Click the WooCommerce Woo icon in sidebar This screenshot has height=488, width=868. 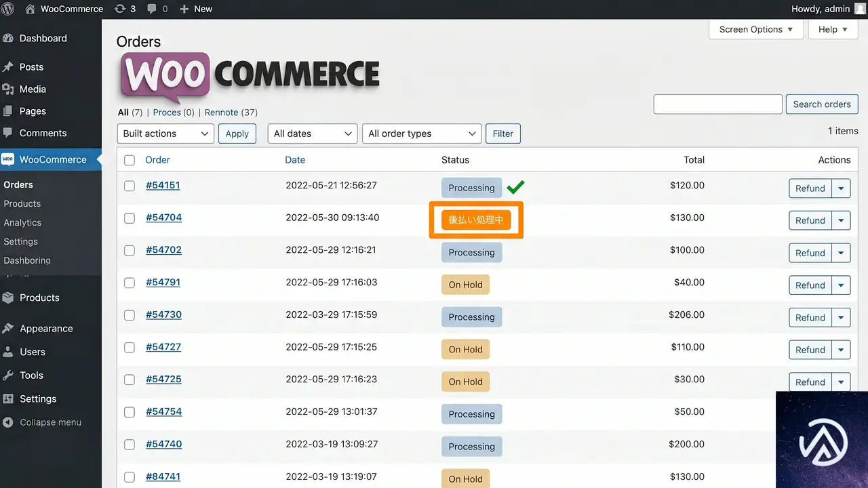coord(8,160)
